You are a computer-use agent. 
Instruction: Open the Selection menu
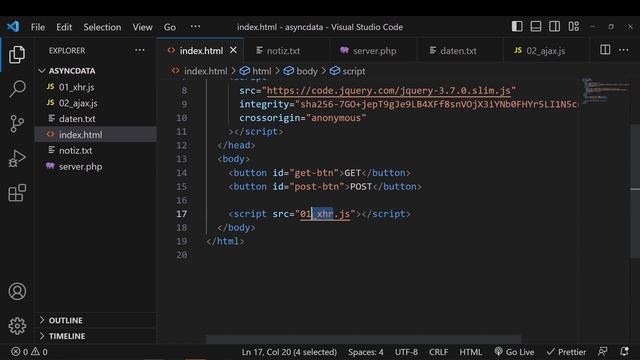102,27
